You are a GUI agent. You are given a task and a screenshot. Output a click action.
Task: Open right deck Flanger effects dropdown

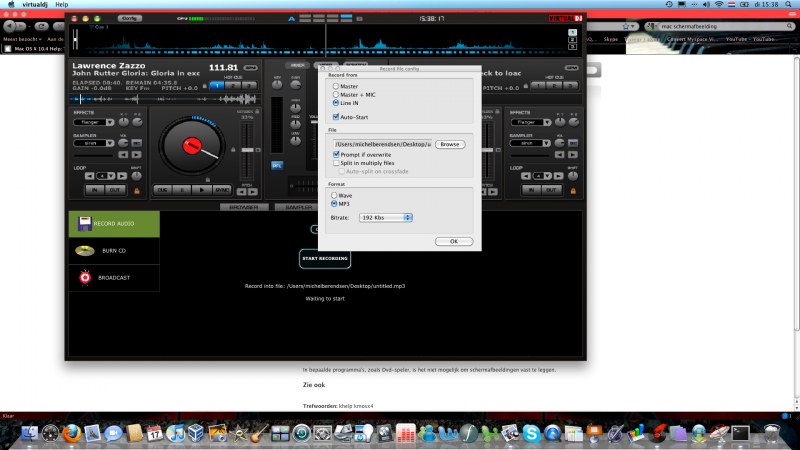(531, 122)
